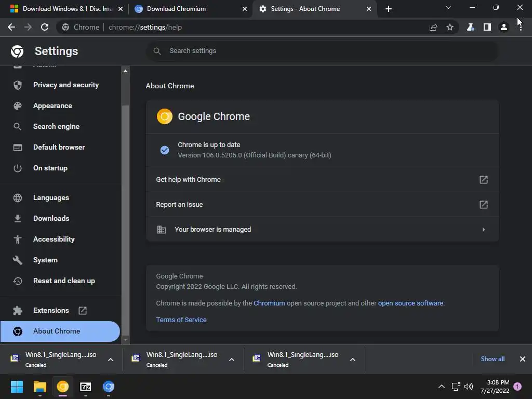Image resolution: width=532 pixels, height=399 pixels.
Task: Click Show all downloads
Action: [x=493, y=359]
